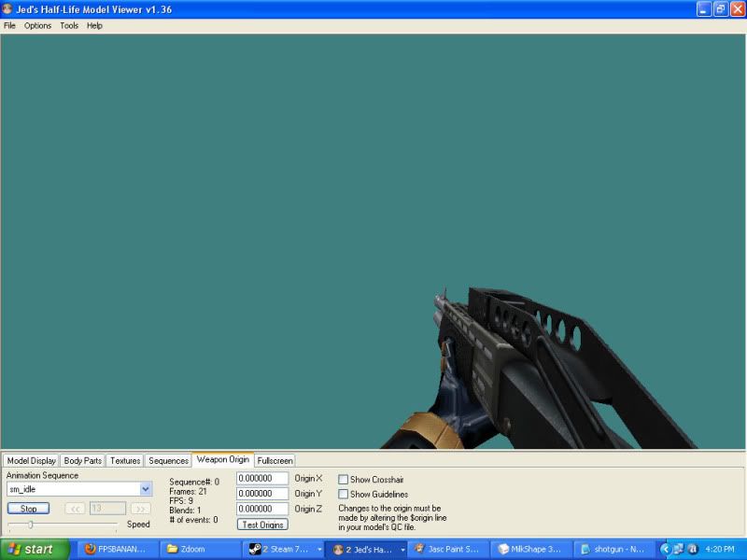This screenshot has width=747, height=560.
Task: Stop the animation playback
Action: 29,509
